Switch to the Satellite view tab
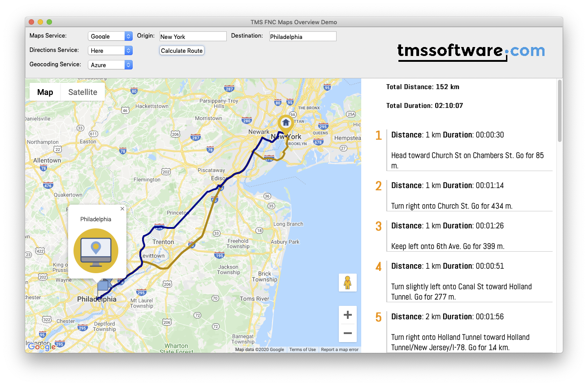588x386 pixels. (82, 92)
